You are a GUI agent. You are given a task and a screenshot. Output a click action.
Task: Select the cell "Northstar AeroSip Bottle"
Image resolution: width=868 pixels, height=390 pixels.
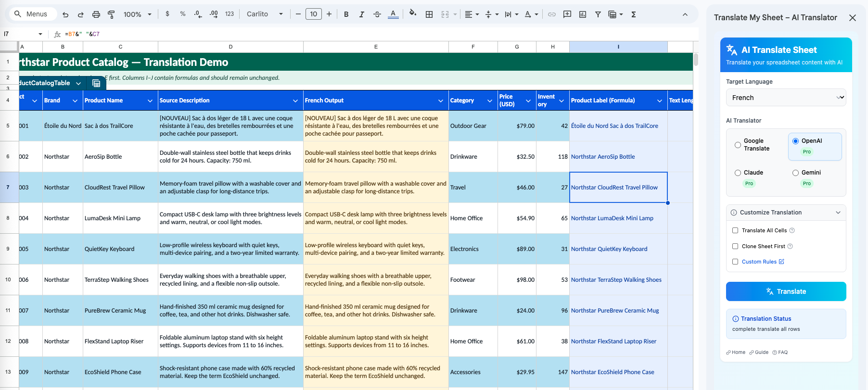pos(618,157)
